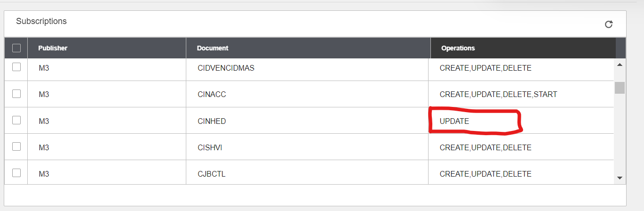Check the CINHED subscription checkbox
Viewport: 644px width, 211px height.
point(16,120)
